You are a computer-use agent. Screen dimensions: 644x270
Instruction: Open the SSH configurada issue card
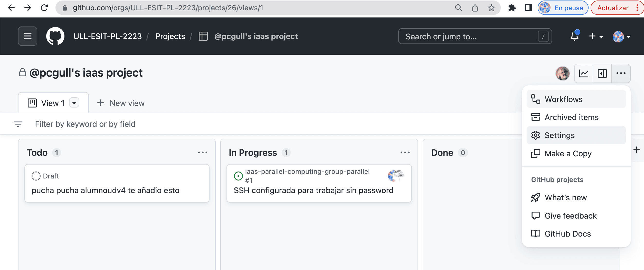[313, 191]
